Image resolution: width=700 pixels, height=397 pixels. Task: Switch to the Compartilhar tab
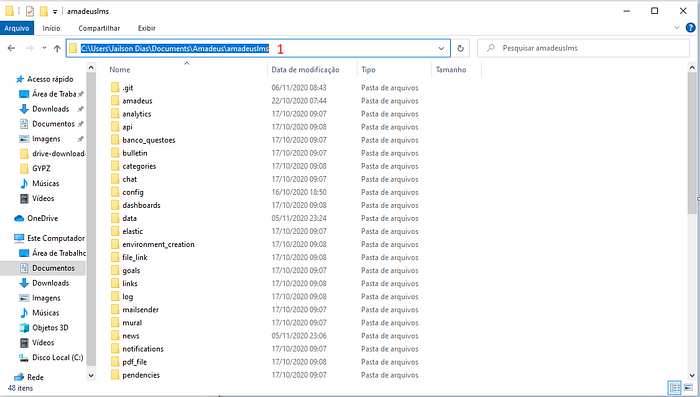pos(99,28)
